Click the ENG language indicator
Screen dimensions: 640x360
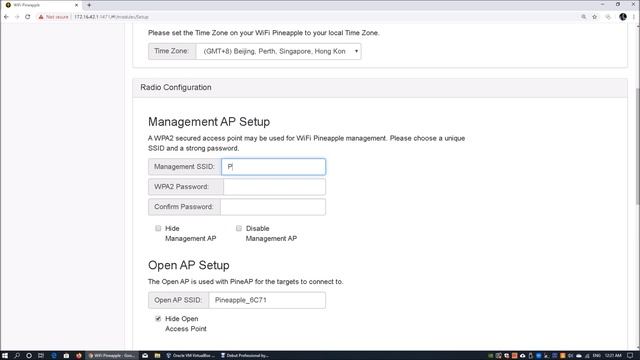point(596,356)
